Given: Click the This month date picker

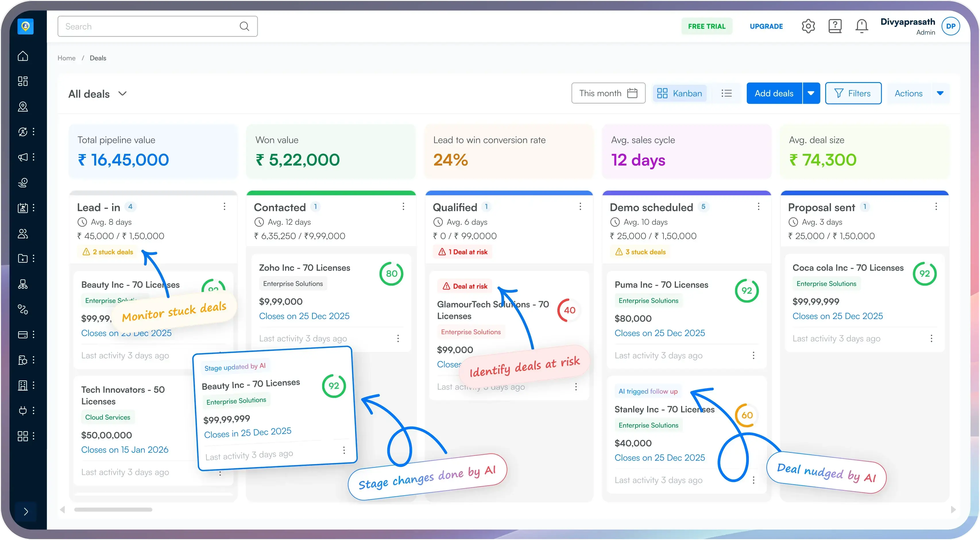Looking at the screenshot, I should click(608, 93).
